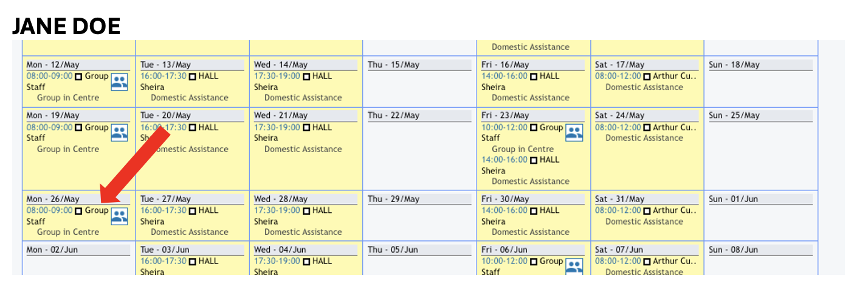The width and height of the screenshot is (868, 297).
Task: Click group icon on Mon 19/May shift
Action: point(119,133)
